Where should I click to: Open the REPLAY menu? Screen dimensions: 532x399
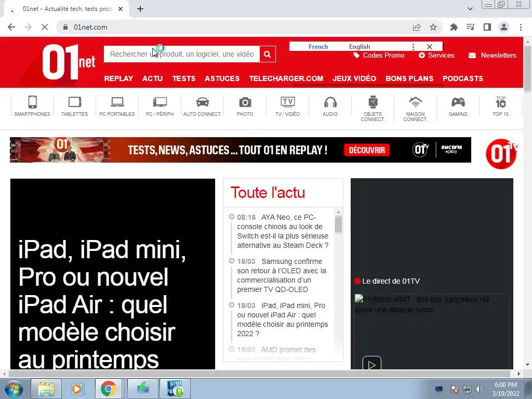click(119, 78)
